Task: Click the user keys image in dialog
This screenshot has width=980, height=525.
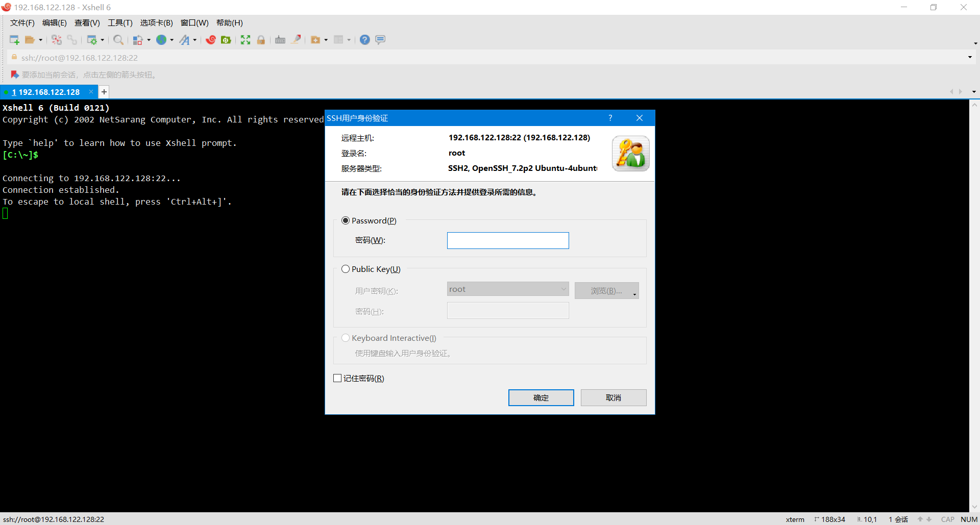Action: point(631,153)
